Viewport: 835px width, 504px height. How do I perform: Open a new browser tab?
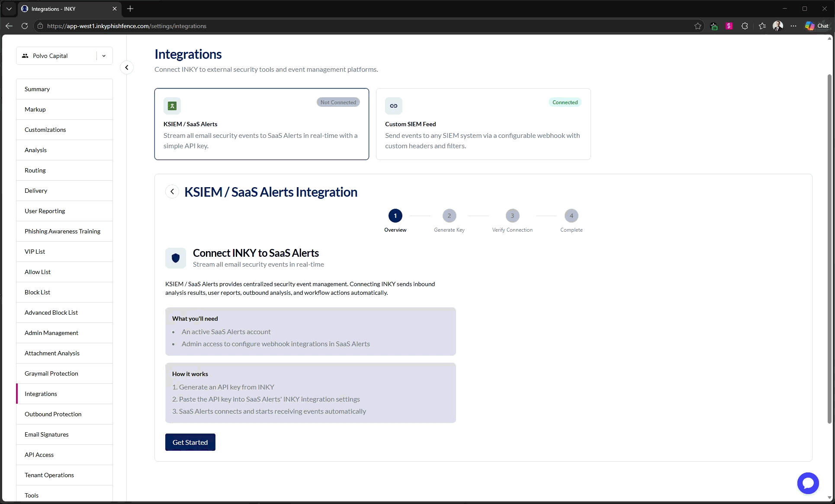(x=130, y=9)
